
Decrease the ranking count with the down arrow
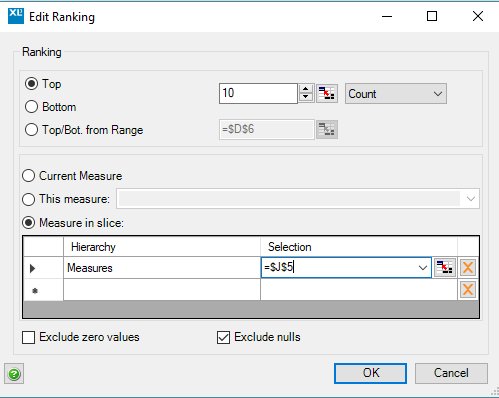click(x=306, y=97)
